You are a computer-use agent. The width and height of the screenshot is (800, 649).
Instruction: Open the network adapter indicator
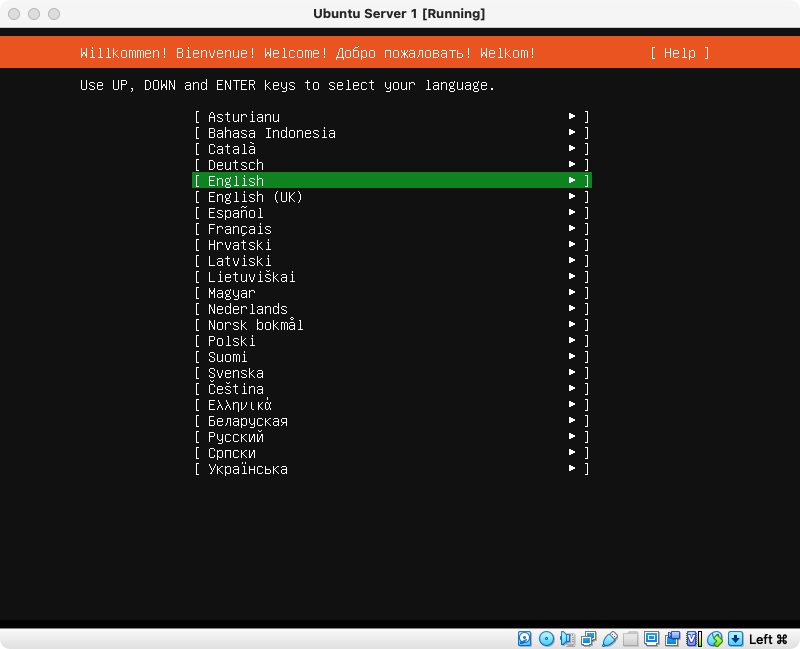588,639
